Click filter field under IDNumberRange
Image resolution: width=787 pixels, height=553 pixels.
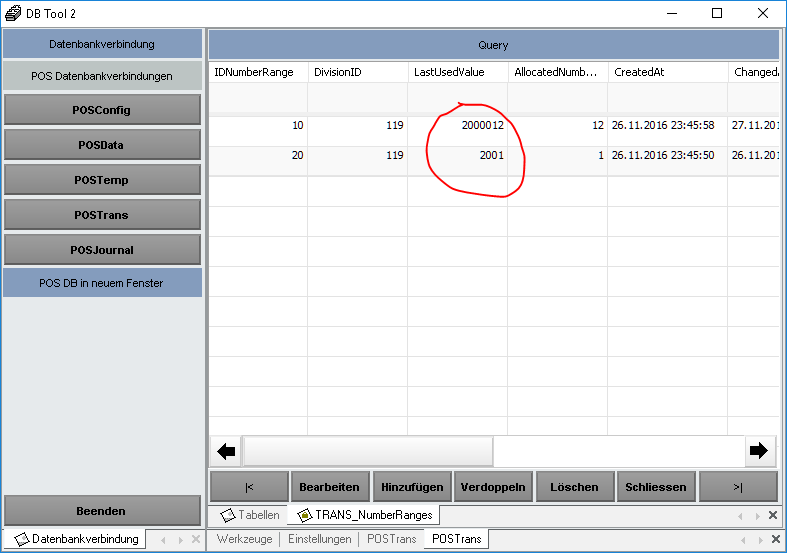point(258,98)
